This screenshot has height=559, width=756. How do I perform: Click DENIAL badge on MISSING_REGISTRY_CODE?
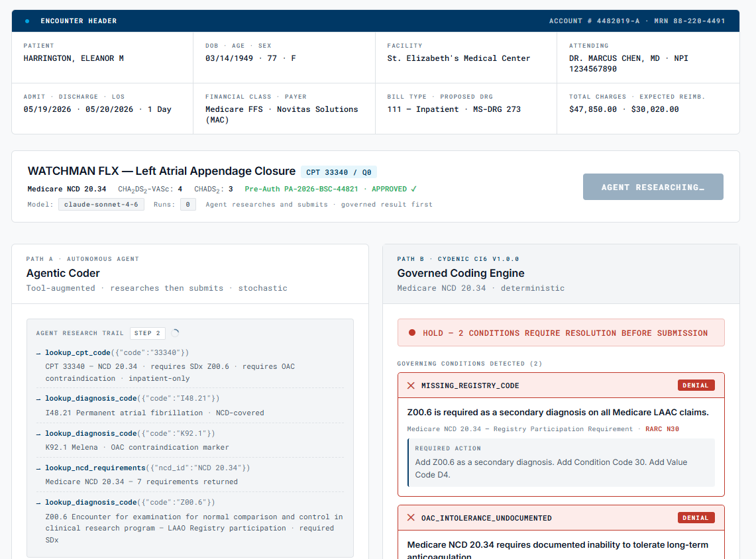[696, 385]
